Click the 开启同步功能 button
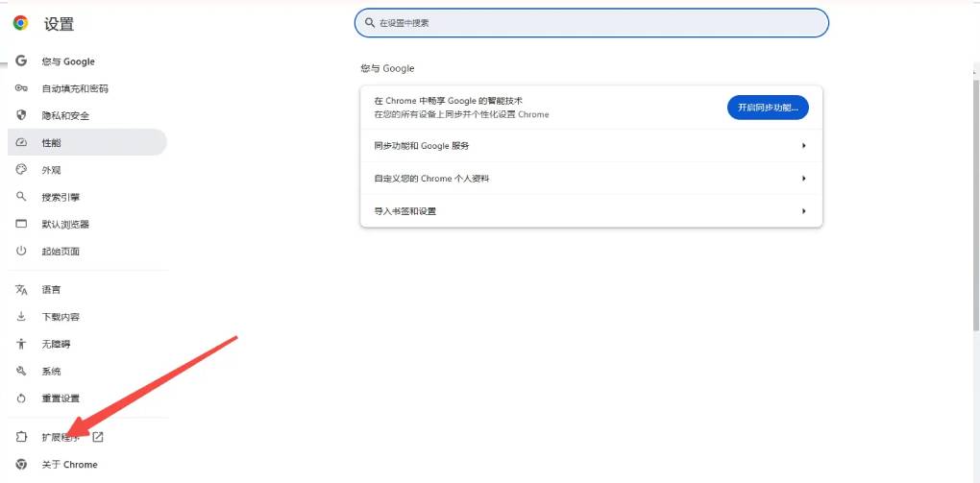The height and width of the screenshot is (483, 980). click(x=768, y=108)
